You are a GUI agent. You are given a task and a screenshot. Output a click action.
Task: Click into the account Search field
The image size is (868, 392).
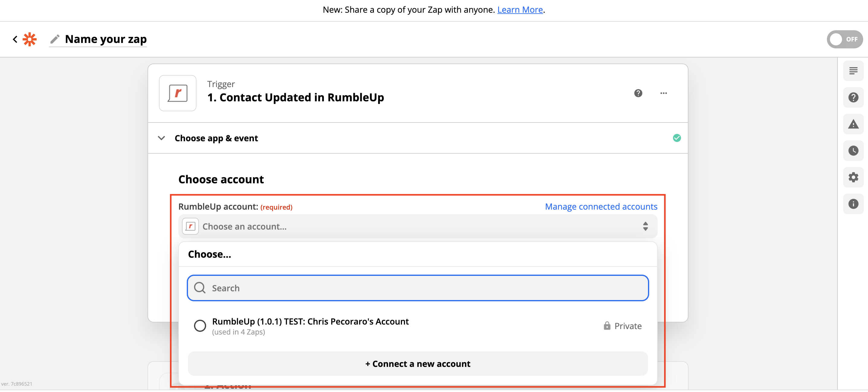[x=417, y=288]
